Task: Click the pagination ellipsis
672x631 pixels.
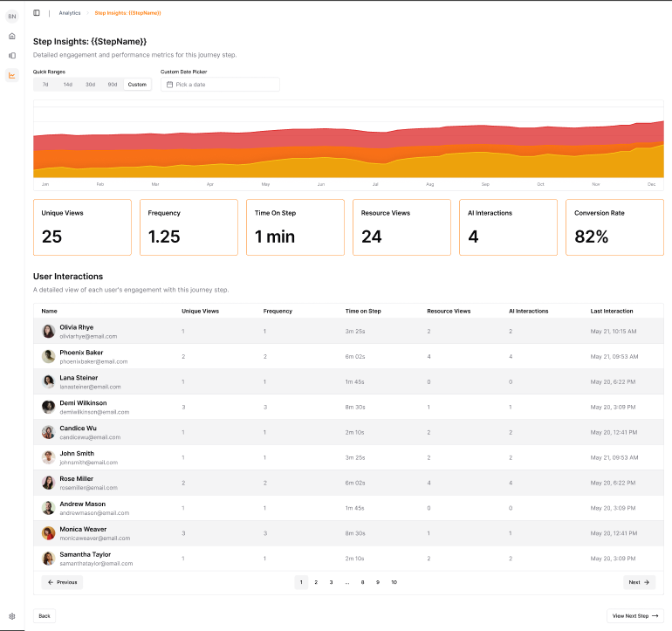Action: 347,582
